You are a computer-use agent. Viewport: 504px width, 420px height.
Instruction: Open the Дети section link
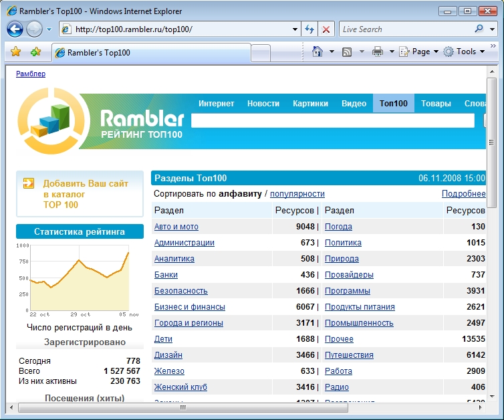coord(163,339)
